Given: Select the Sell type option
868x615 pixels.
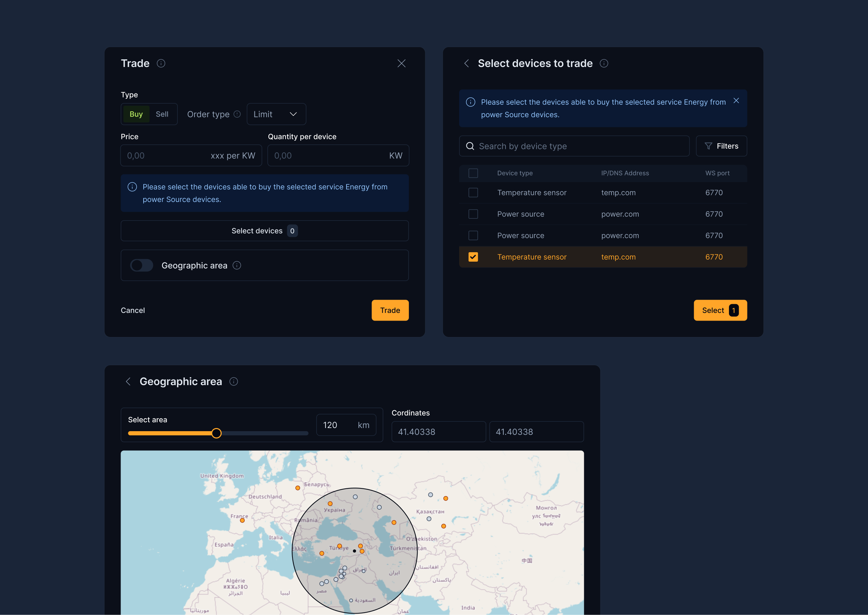Looking at the screenshot, I should point(162,114).
